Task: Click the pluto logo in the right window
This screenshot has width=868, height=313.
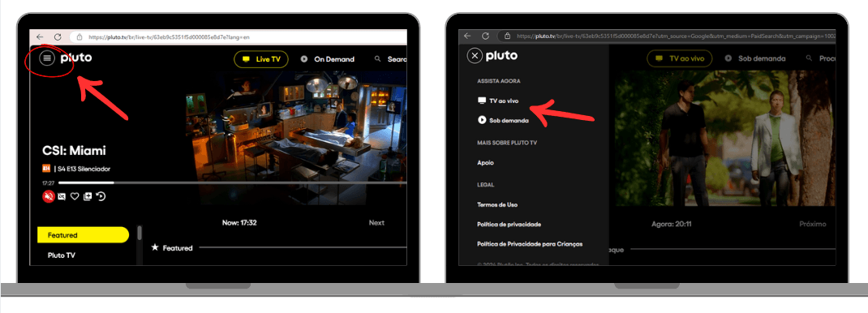Action: 501,56
